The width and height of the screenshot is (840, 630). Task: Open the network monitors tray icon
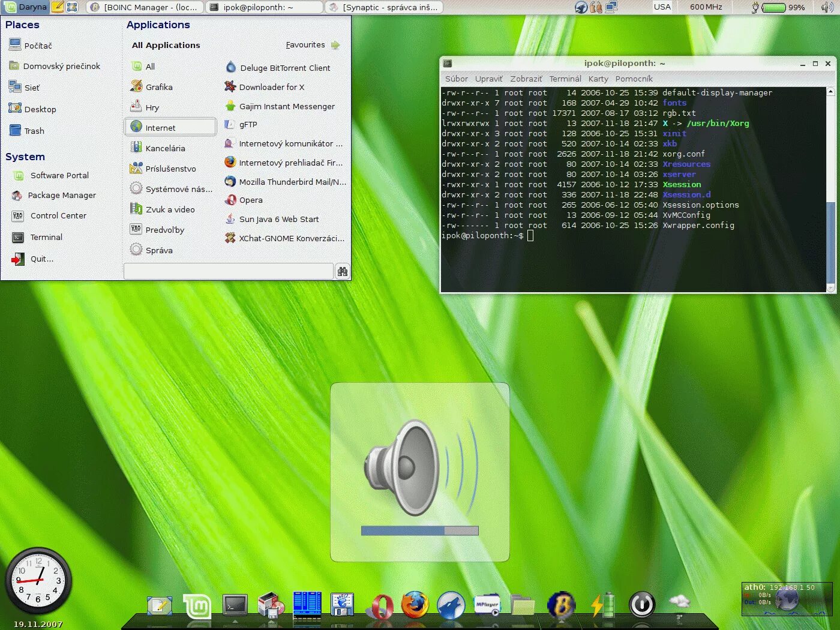point(611,7)
